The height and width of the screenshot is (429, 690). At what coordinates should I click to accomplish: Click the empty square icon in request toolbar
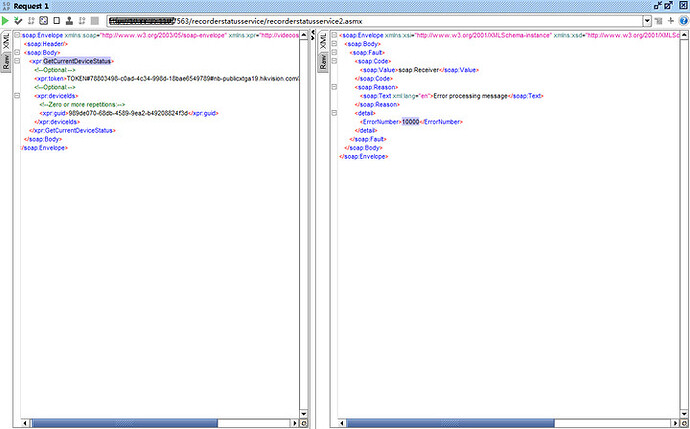tap(55, 20)
